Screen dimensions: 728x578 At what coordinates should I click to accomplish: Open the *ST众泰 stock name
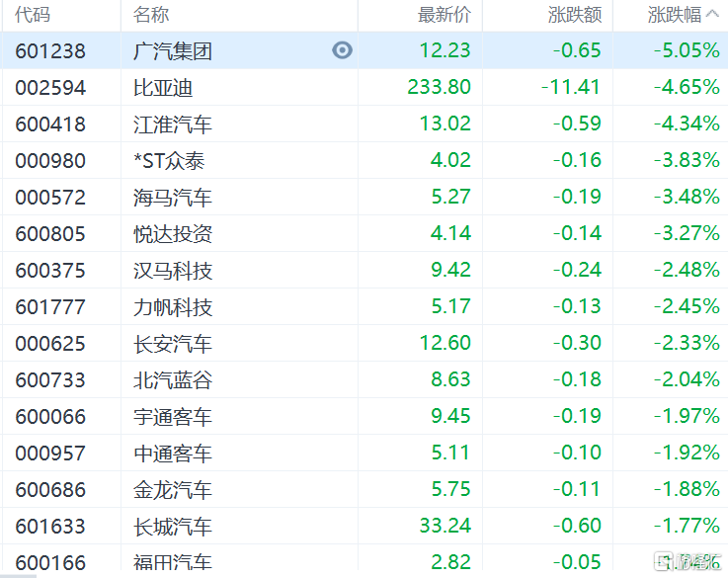point(169,161)
